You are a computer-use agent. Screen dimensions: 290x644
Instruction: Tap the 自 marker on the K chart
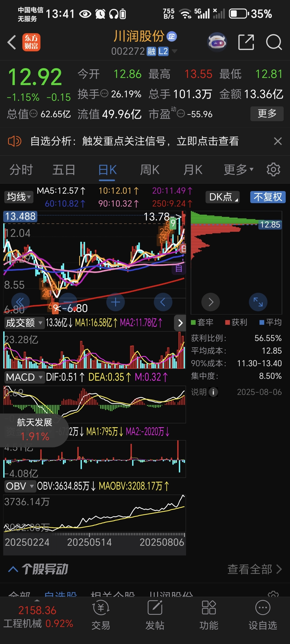point(179,268)
